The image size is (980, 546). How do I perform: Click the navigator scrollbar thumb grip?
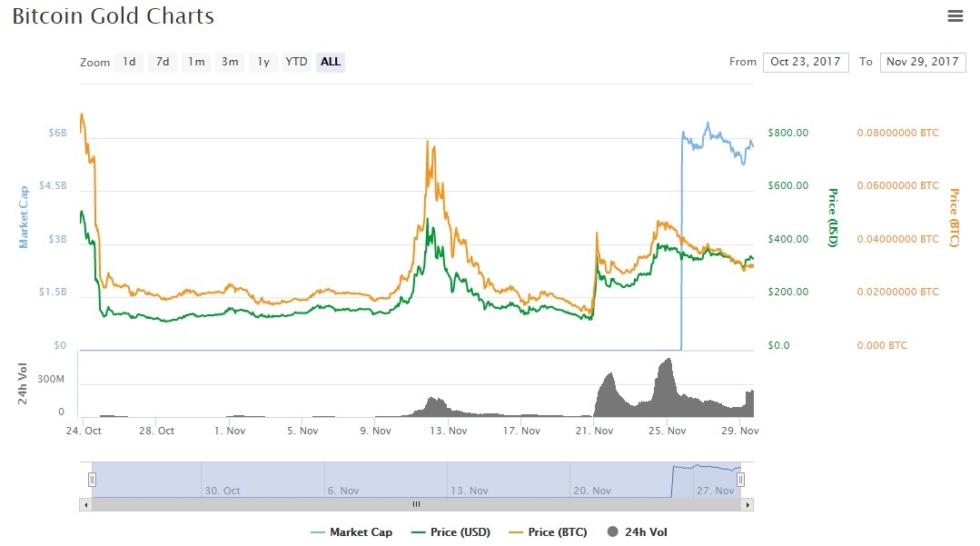416,505
